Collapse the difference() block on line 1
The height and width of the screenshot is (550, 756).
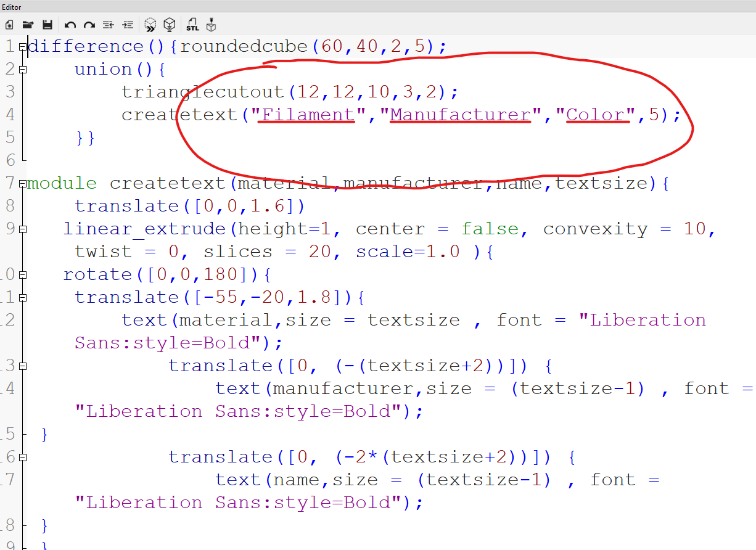tap(23, 46)
